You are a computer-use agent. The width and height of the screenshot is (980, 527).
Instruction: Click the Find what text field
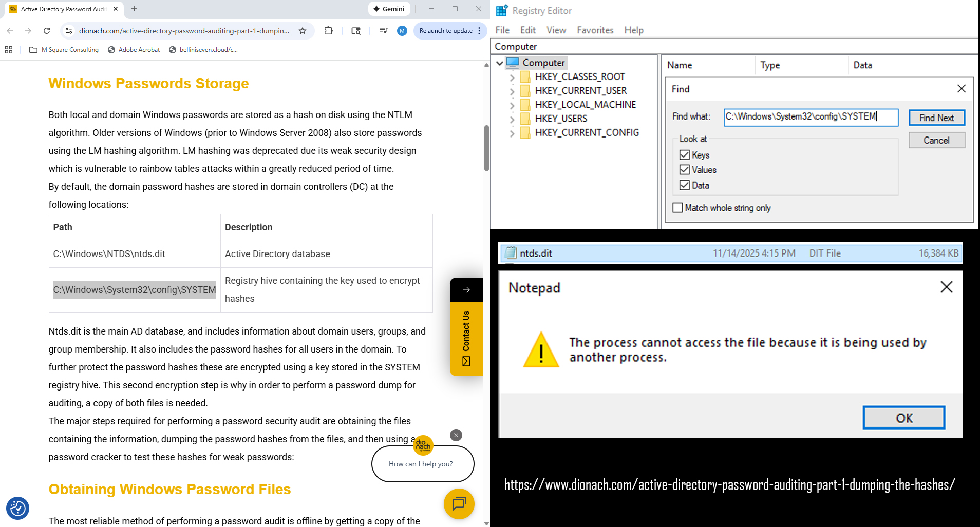point(811,117)
